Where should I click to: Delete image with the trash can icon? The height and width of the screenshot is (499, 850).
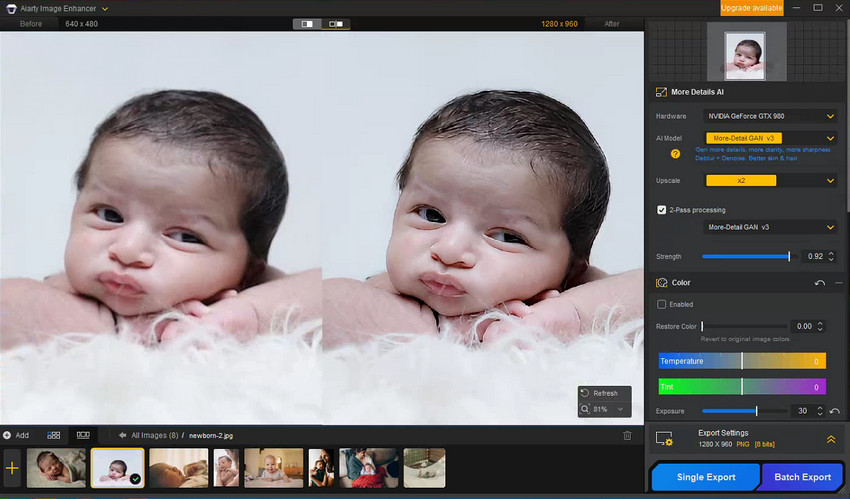coord(627,436)
